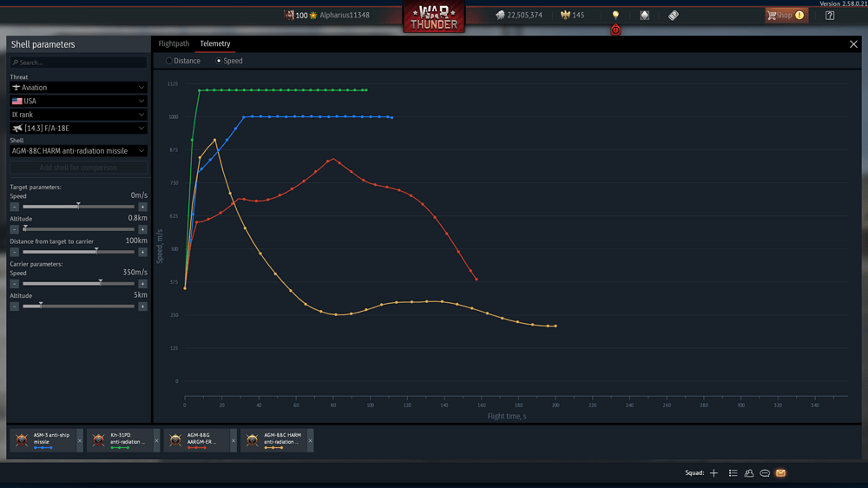Screen dimensions: 868x488
Task: Increase carrier Altitude with plus button
Action: (x=142, y=307)
